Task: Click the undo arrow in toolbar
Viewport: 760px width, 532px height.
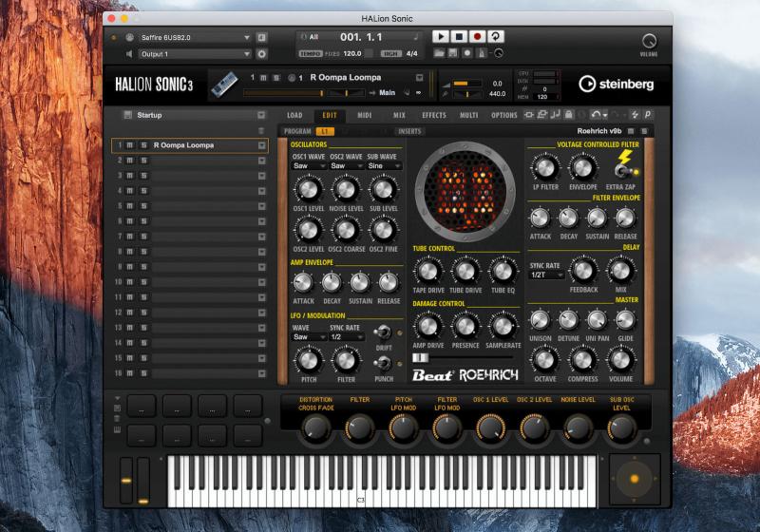Action: click(594, 115)
